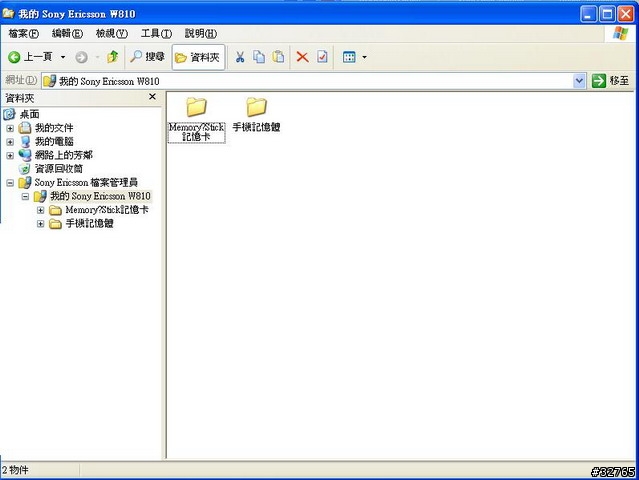Screen dimensions: 639x480
Task: Click the Copy icon in the toolbar
Action: pyautogui.click(x=259, y=57)
